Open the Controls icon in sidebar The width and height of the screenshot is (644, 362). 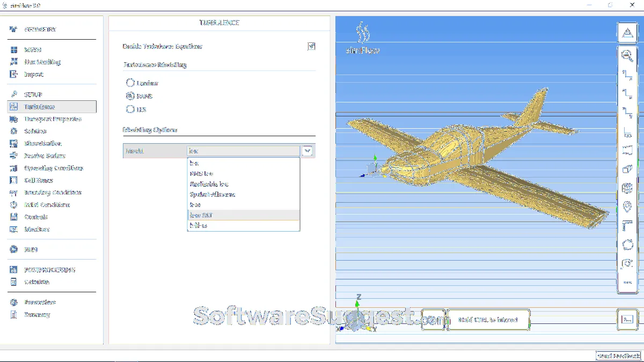(14, 217)
